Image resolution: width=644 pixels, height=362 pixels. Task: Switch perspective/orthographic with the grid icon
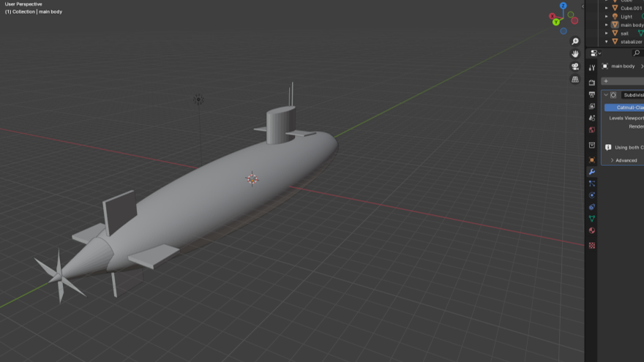(575, 79)
